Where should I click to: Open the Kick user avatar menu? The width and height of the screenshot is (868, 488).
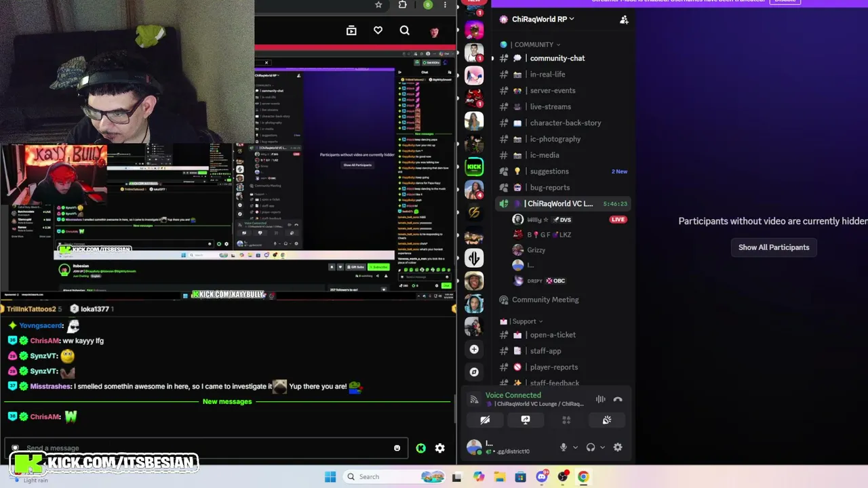pos(434,31)
